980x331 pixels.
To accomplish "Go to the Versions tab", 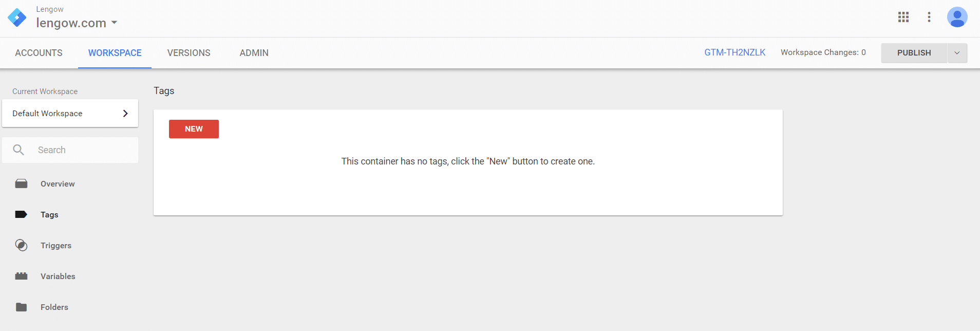I will pyautogui.click(x=189, y=53).
